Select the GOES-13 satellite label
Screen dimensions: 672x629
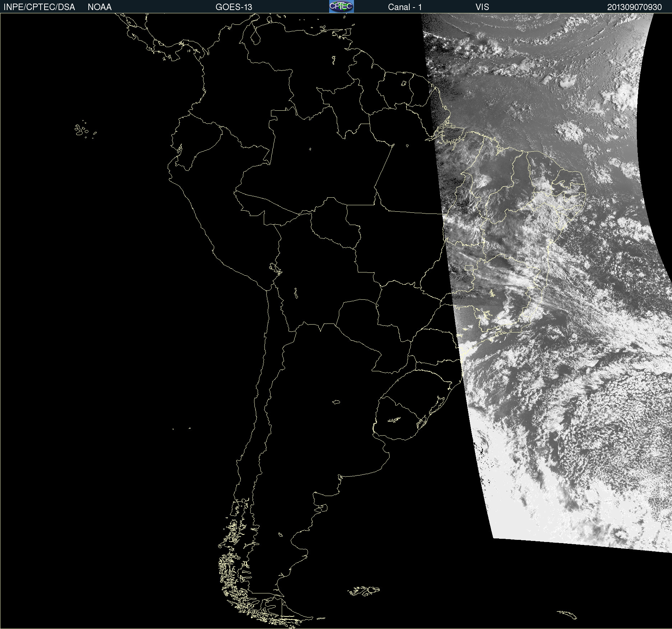click(x=234, y=7)
